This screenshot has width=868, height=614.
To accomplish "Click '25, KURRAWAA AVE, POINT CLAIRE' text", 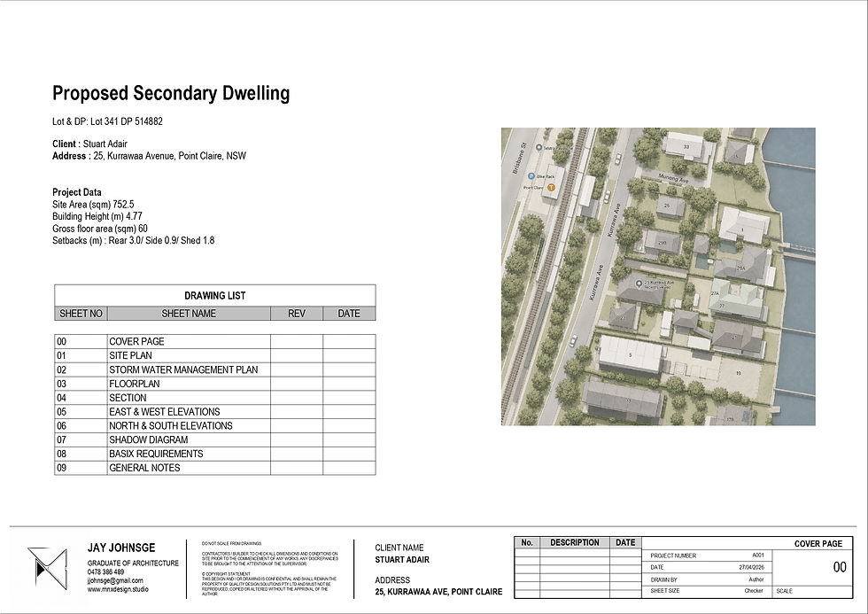I will [439, 592].
